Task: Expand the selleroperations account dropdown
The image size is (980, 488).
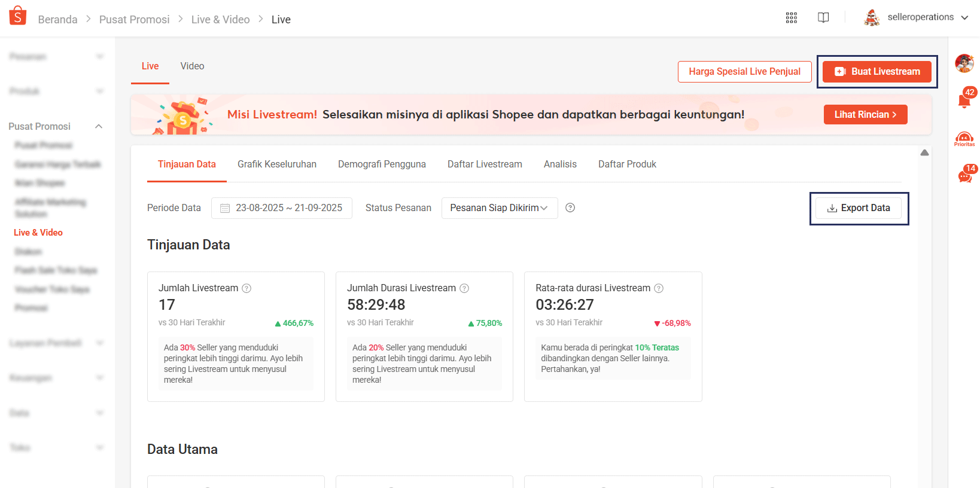Action: 964,18
